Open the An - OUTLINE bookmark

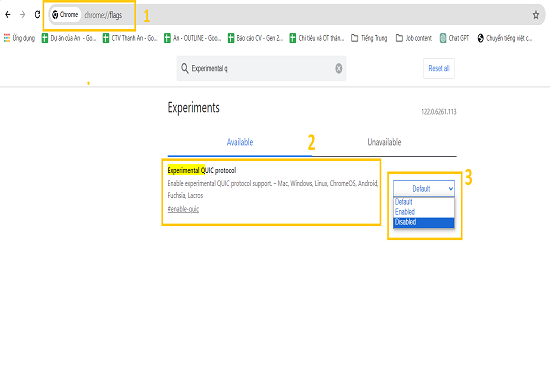pyautogui.click(x=193, y=38)
